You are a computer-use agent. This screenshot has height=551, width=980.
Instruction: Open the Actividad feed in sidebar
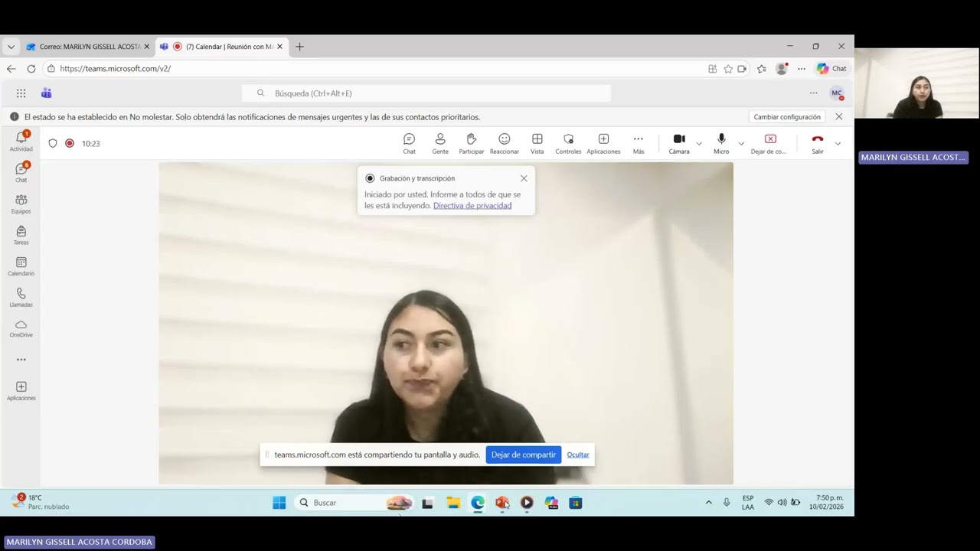[x=21, y=141]
